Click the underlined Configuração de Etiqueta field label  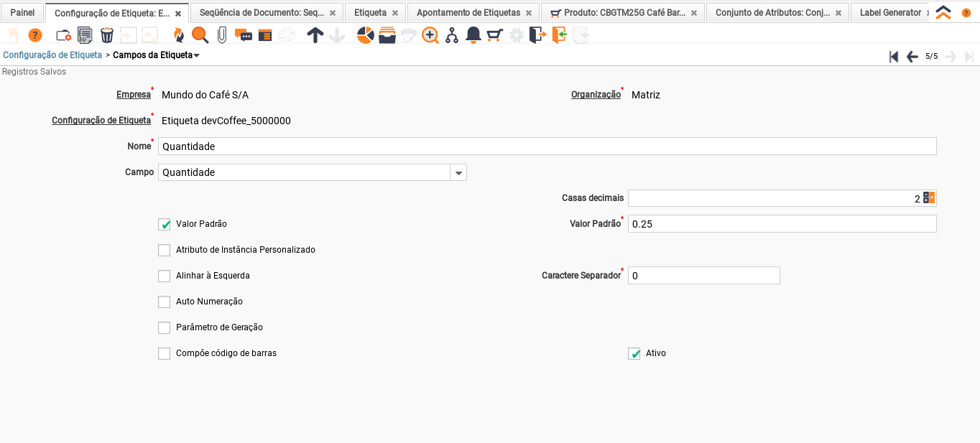[x=101, y=121]
